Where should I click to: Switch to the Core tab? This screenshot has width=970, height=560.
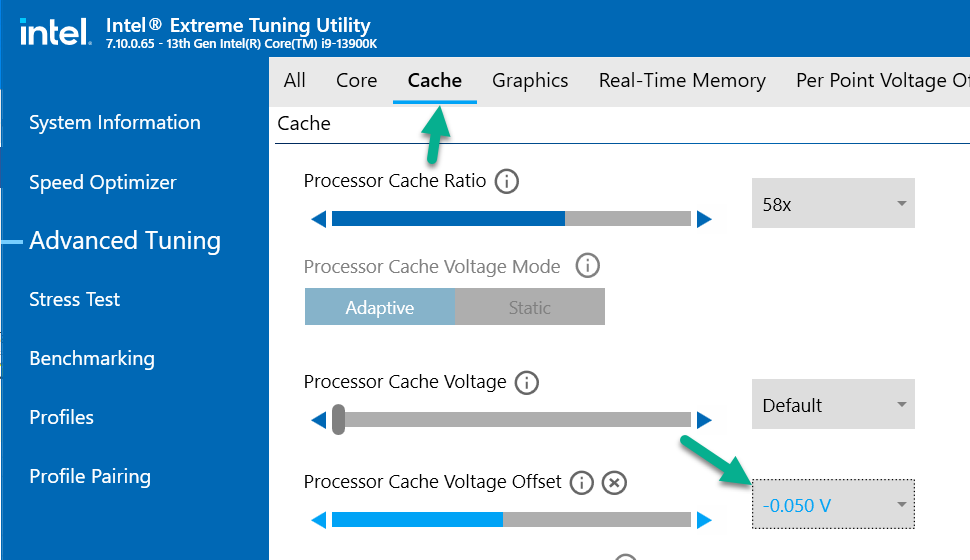[x=357, y=81]
